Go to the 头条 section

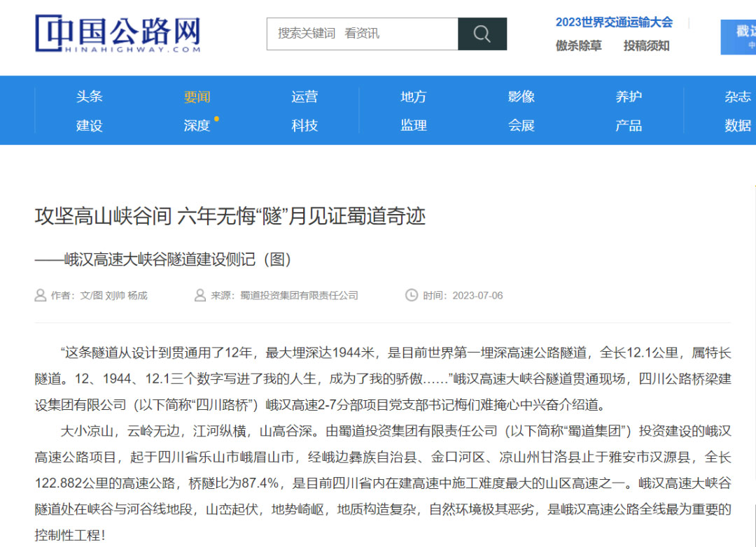pos(90,97)
